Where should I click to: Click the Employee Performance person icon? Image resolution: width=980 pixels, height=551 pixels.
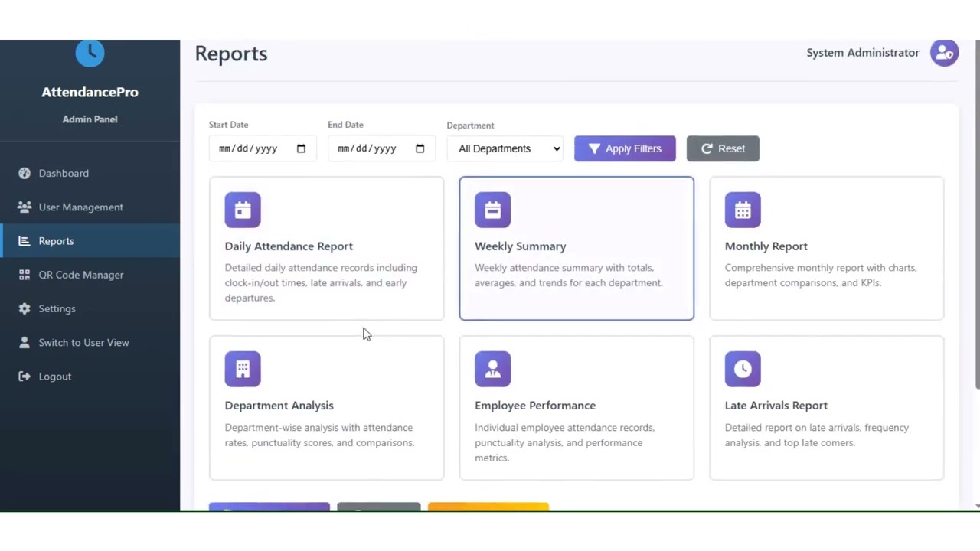click(492, 369)
